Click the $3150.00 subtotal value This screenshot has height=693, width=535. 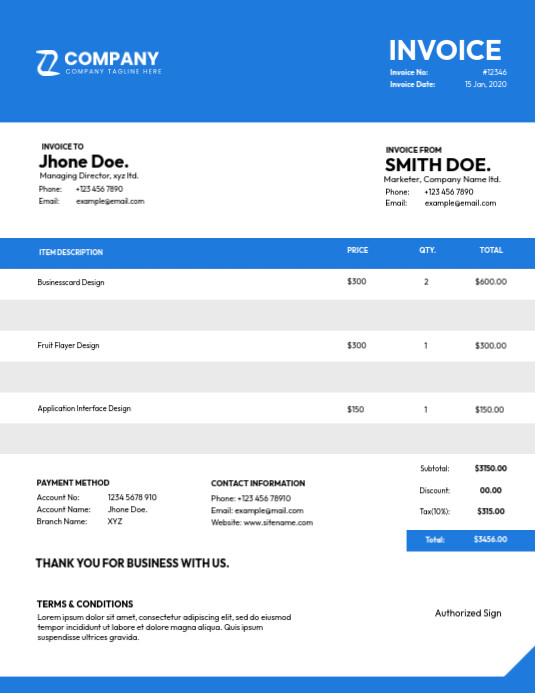490,468
